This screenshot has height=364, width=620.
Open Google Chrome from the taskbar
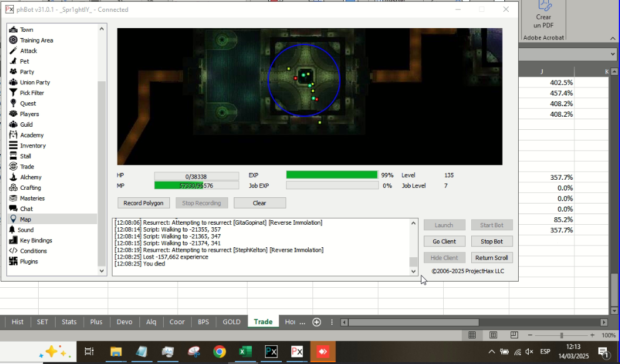pos(219,352)
